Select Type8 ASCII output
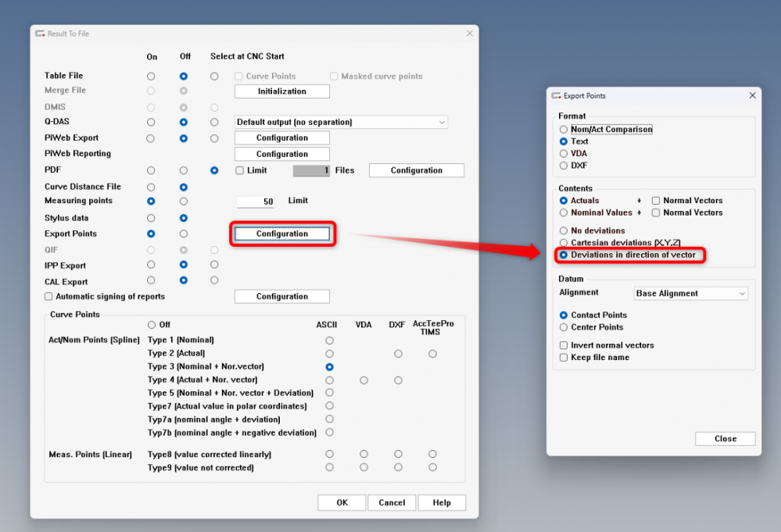This screenshot has width=781, height=532. tap(329, 454)
